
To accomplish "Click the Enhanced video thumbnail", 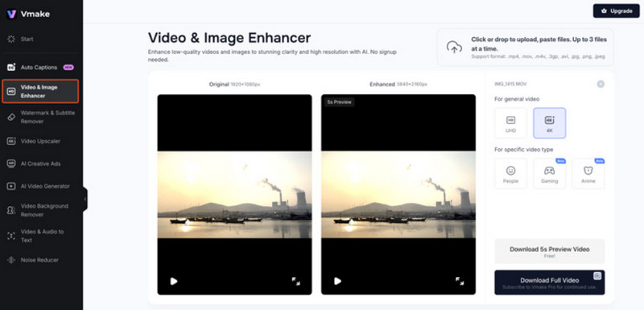I will tap(398, 195).
